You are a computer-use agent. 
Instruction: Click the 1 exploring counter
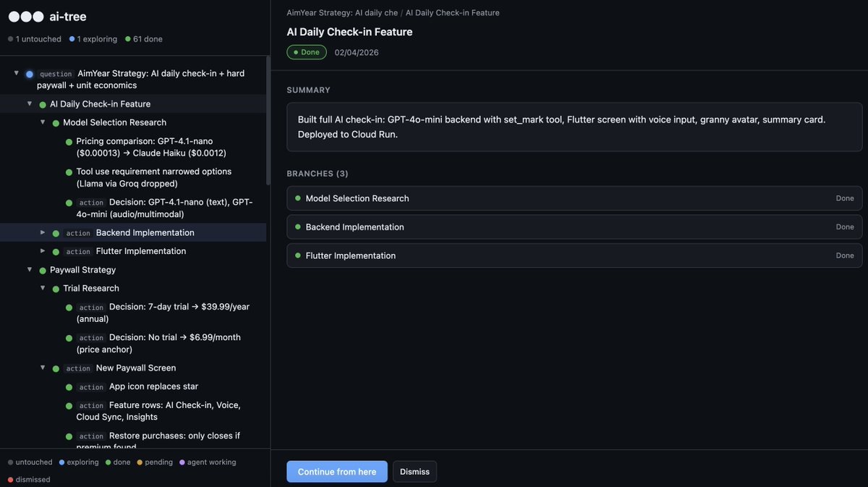(93, 39)
